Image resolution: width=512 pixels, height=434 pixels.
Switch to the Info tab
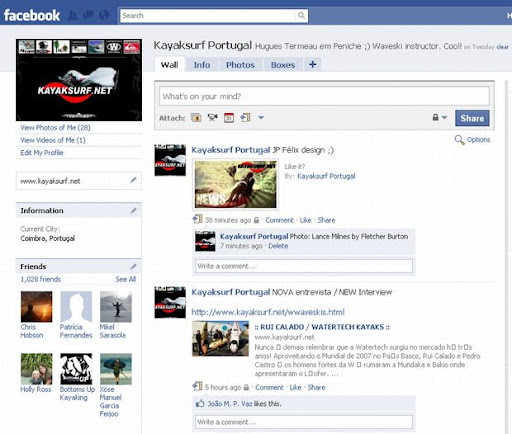[x=202, y=65]
